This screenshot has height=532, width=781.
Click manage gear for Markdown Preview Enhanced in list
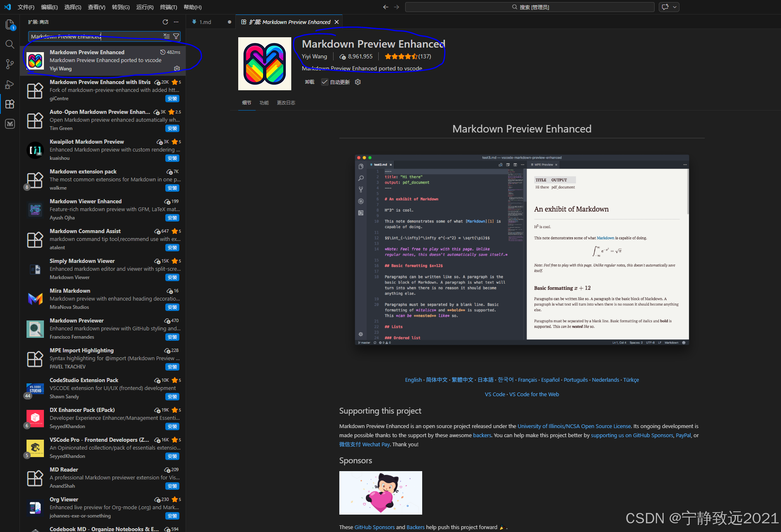[177, 68]
